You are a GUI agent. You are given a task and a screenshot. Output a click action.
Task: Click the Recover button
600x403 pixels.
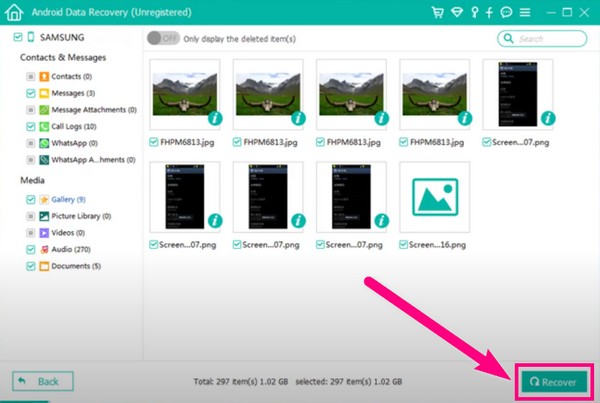[553, 381]
